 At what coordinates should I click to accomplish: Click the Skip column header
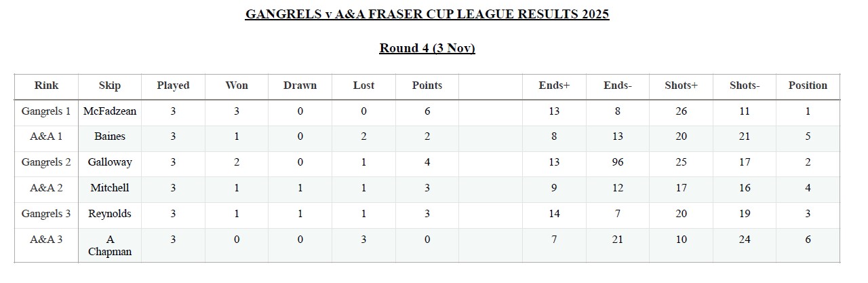[x=110, y=86]
